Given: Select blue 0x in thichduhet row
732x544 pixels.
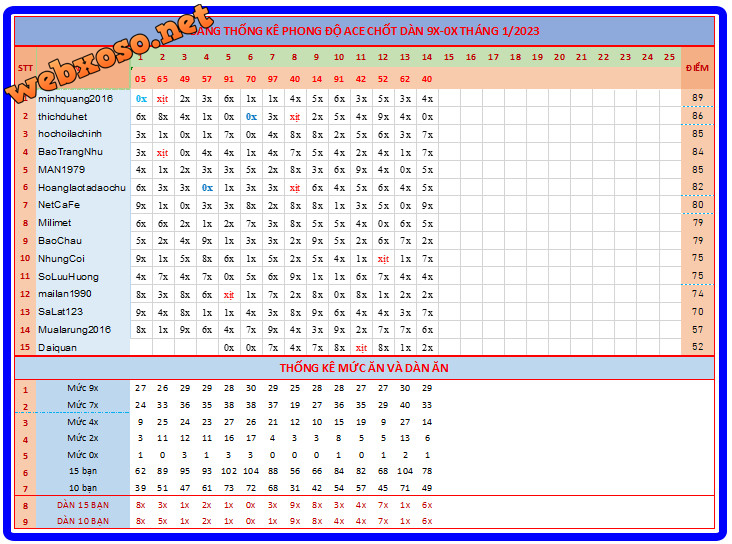Looking at the screenshot, I should [251, 117].
